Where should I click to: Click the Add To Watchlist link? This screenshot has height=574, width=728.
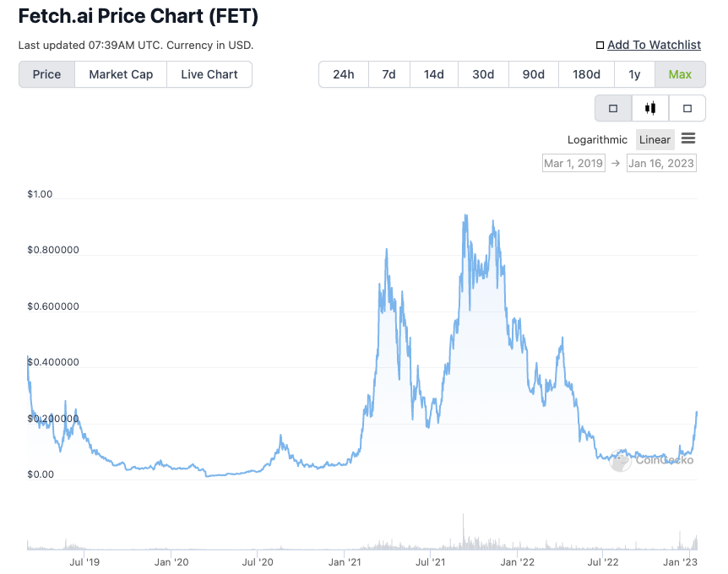point(654,44)
